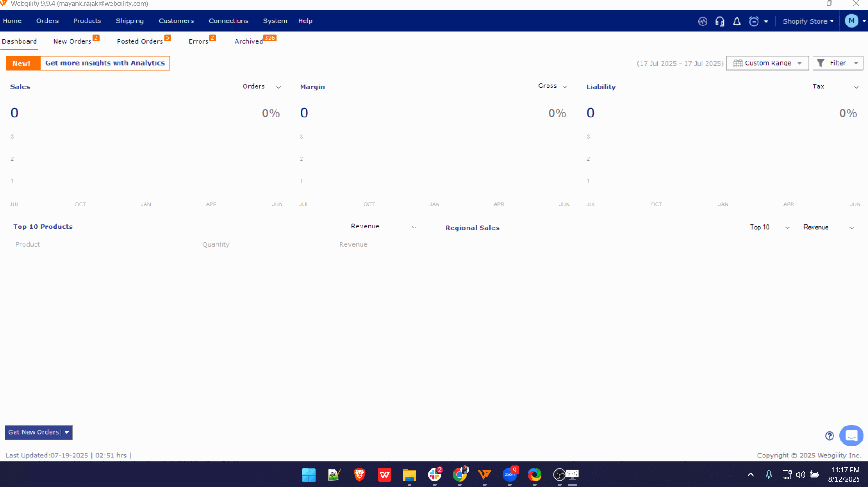This screenshot has height=487, width=868.
Task: Switch to the Errors tab
Action: (x=198, y=41)
